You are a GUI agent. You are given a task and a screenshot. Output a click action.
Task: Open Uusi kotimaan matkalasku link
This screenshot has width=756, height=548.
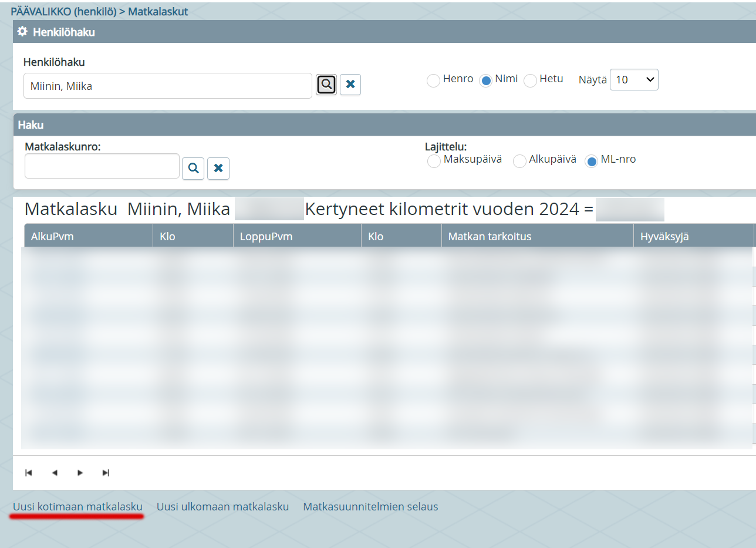pyautogui.click(x=77, y=506)
